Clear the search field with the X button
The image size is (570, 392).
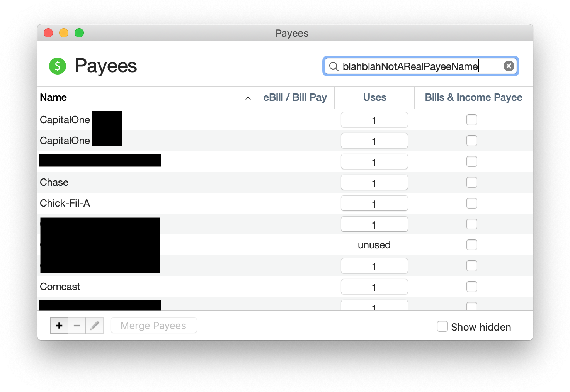pyautogui.click(x=509, y=66)
